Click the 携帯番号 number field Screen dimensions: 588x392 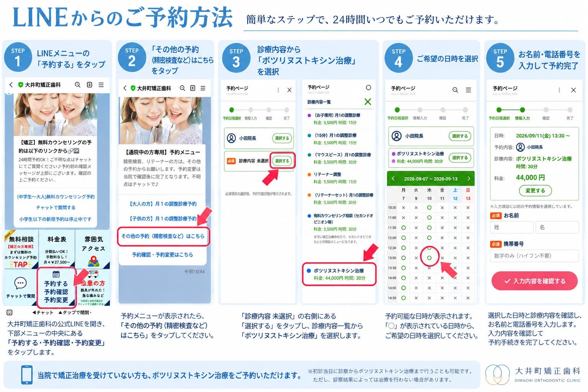tap(534, 256)
